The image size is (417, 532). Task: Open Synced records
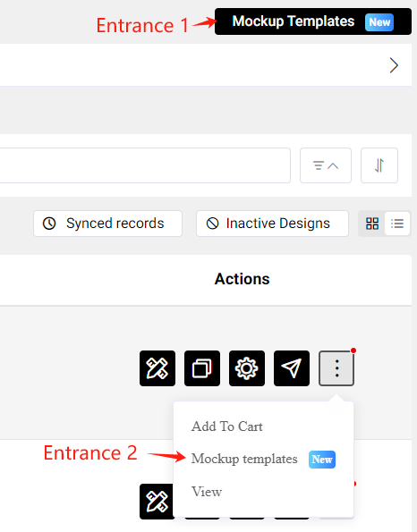click(107, 224)
